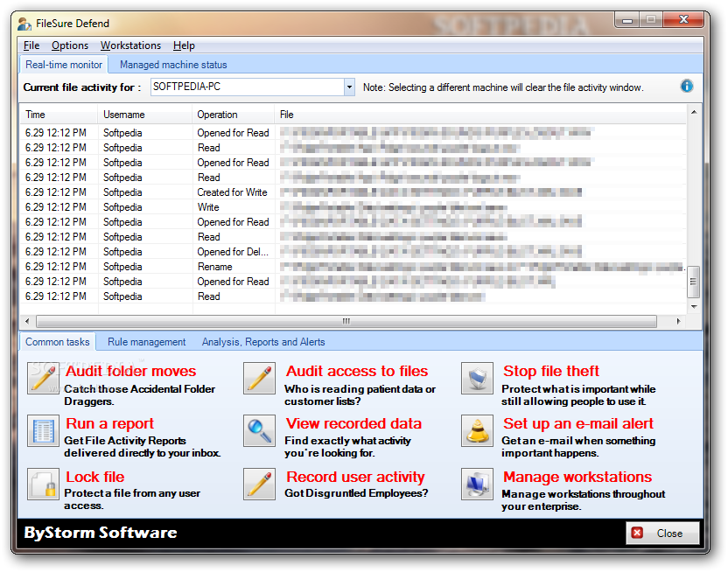Screen dimensions: 728x572
Task: Click the Audit access to files pencil icon
Action: (260, 378)
